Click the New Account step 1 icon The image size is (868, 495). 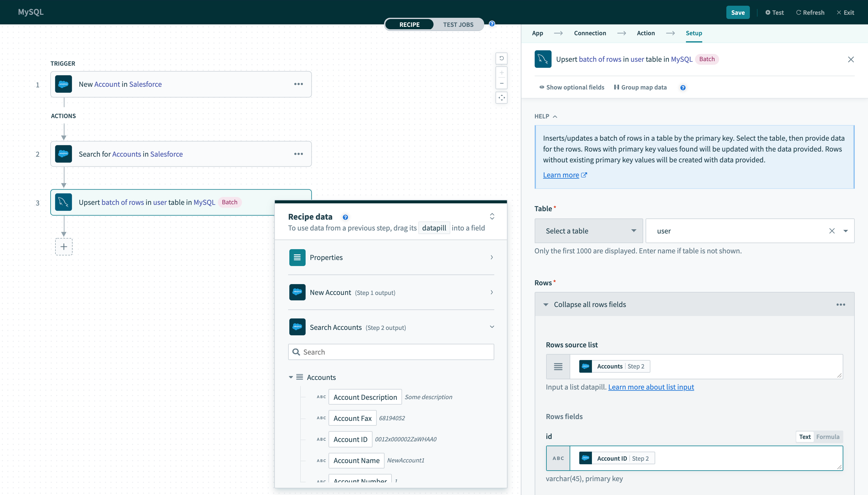pos(297,292)
